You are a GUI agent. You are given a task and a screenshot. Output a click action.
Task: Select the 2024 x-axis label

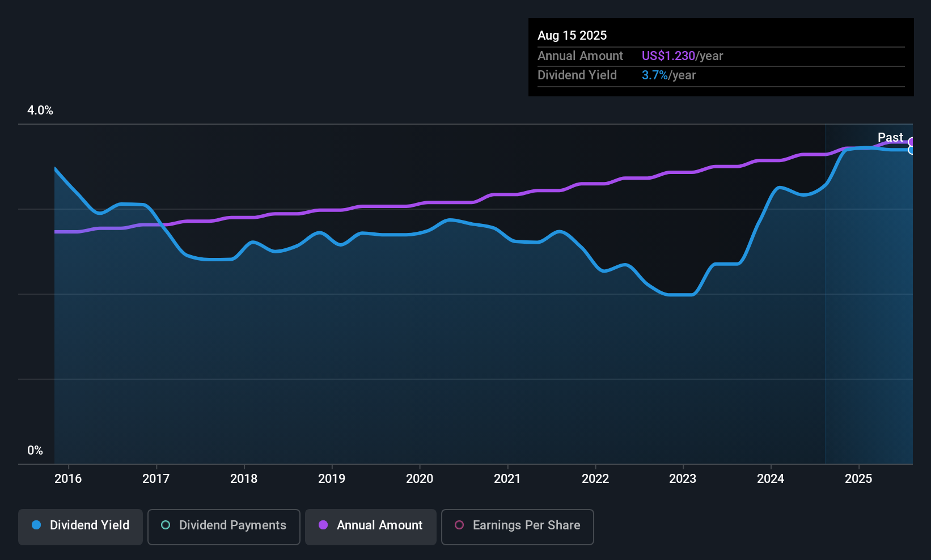click(x=771, y=478)
